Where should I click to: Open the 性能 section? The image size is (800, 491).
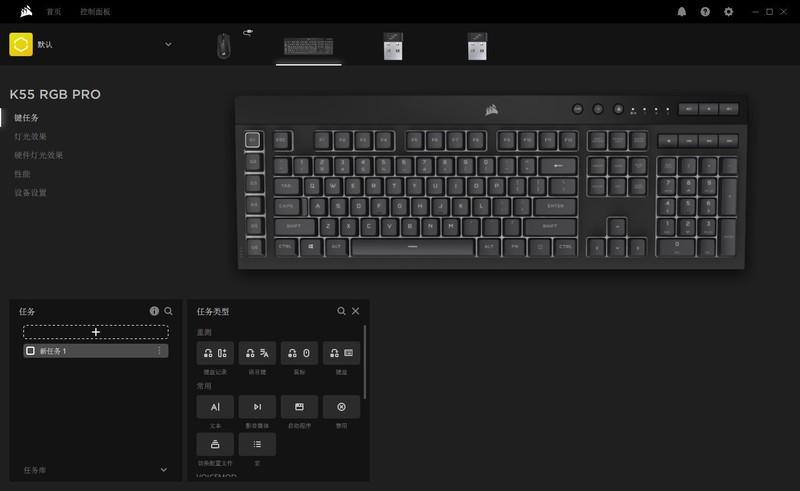coord(22,174)
